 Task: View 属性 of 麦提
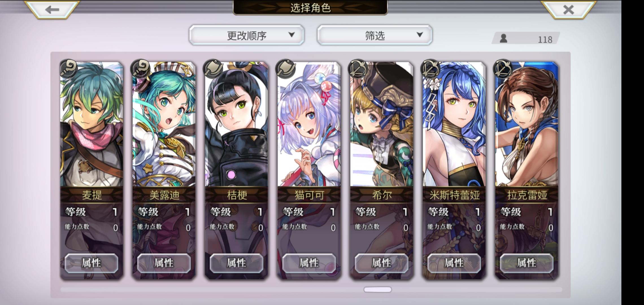point(92,263)
